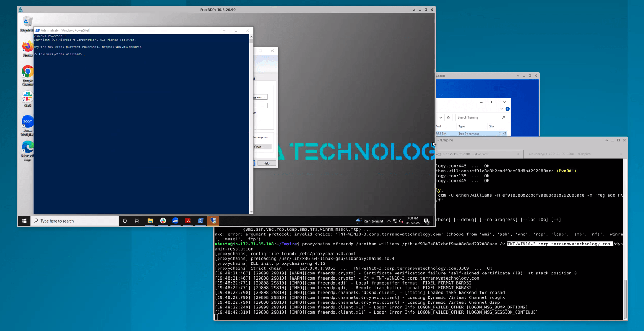Click the Help button in the dialog
Screen dimensions: 644x331
tap(267, 163)
